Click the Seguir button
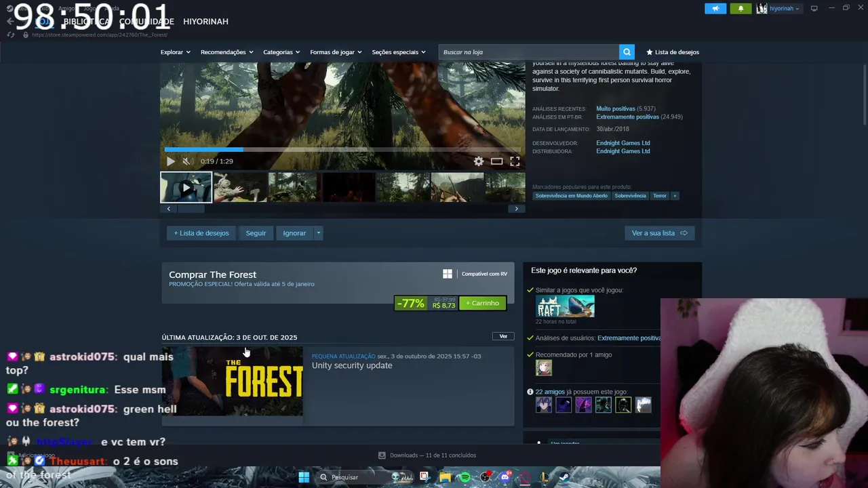Viewport: 868px width, 488px height. point(256,233)
